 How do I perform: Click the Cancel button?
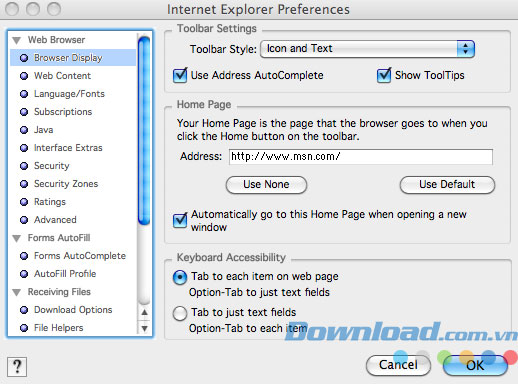[398, 365]
